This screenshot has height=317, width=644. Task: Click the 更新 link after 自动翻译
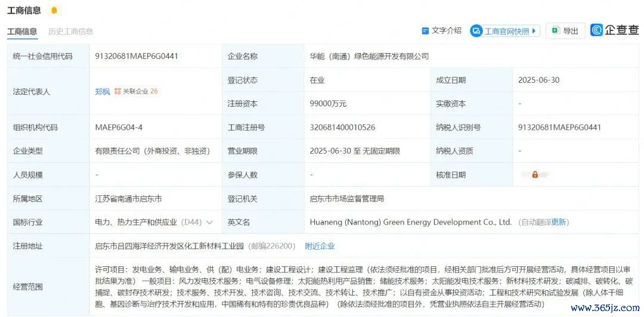(559, 222)
